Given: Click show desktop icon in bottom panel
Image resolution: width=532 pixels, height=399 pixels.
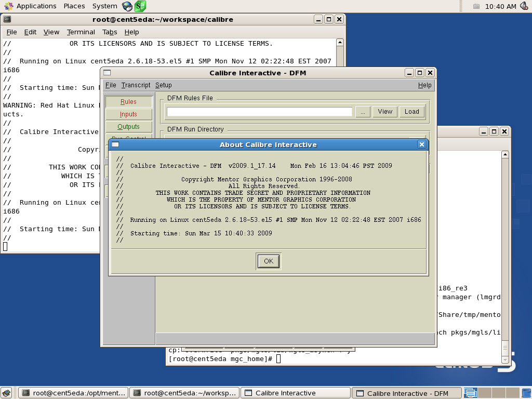Looking at the screenshot, I should [6, 393].
